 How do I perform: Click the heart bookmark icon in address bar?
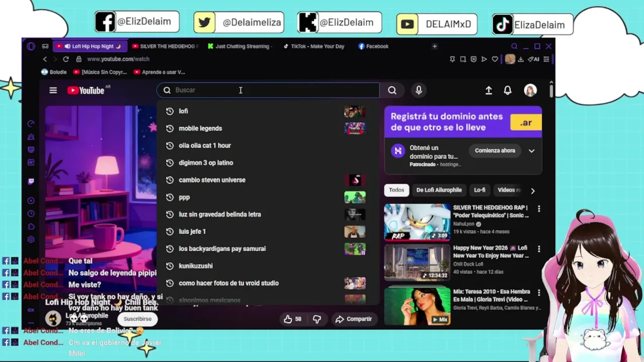click(x=495, y=59)
